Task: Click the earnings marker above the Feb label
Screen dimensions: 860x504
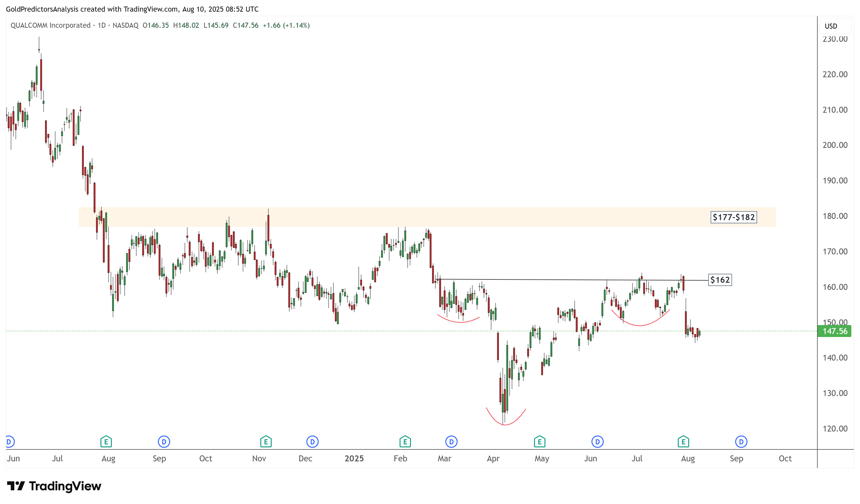Action: coord(405,442)
